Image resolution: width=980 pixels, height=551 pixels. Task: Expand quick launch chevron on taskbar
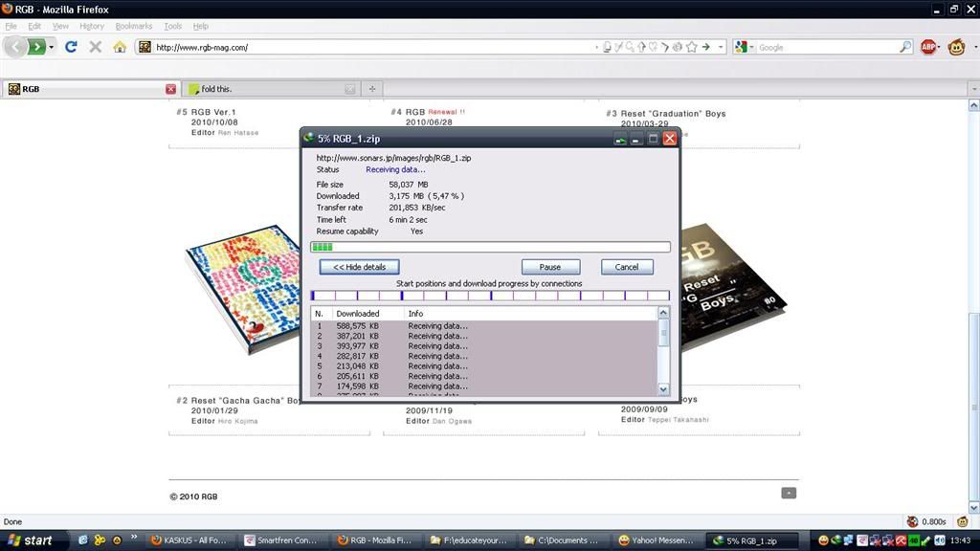coord(134,538)
